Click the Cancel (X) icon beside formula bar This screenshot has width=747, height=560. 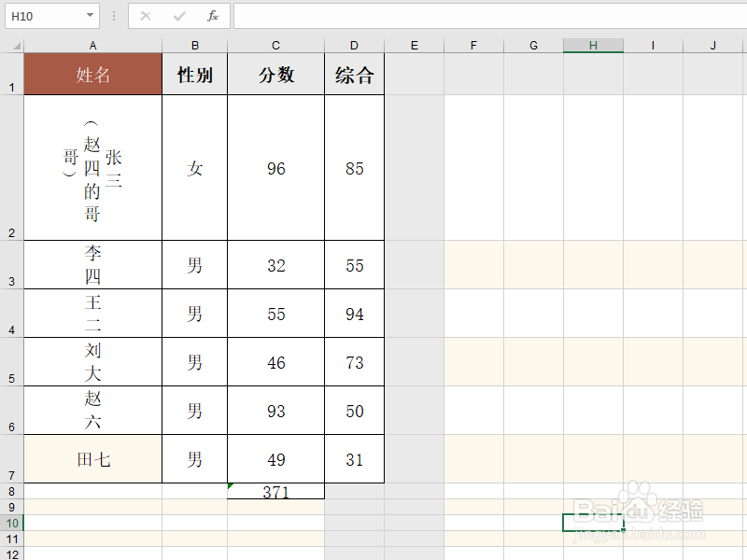(x=144, y=16)
